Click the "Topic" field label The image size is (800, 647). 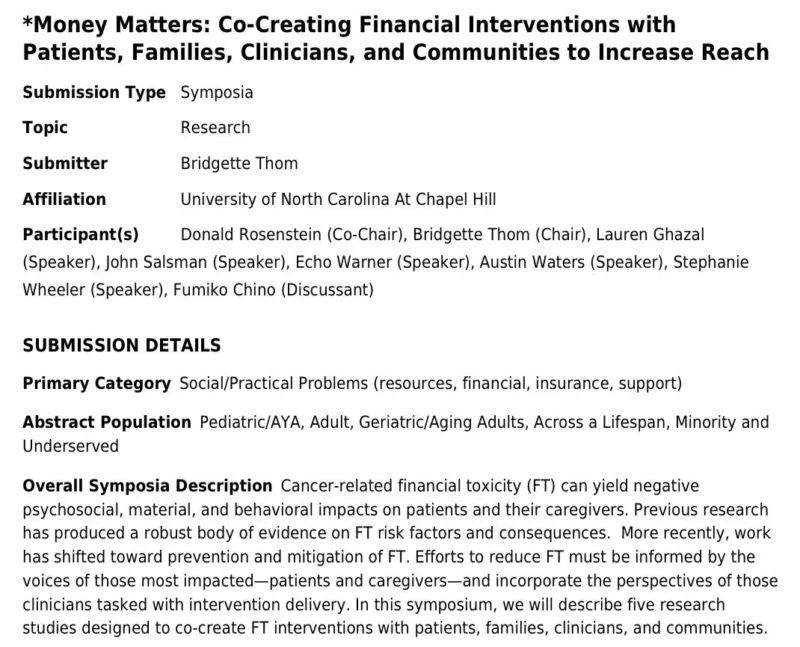[45, 128]
